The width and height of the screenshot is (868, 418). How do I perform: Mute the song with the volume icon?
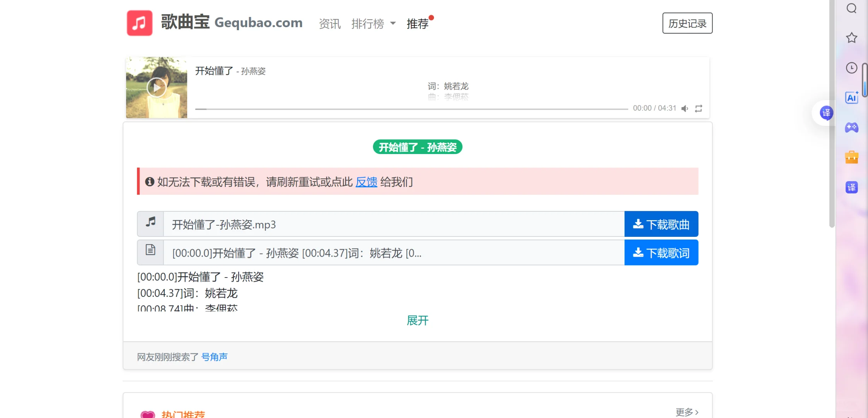(x=685, y=108)
